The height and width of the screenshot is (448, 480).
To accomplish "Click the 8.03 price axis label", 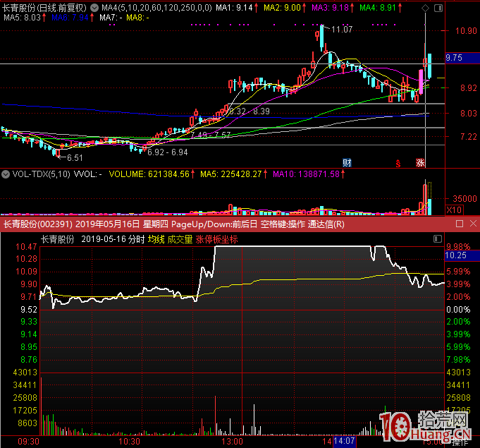I will pos(468,114).
